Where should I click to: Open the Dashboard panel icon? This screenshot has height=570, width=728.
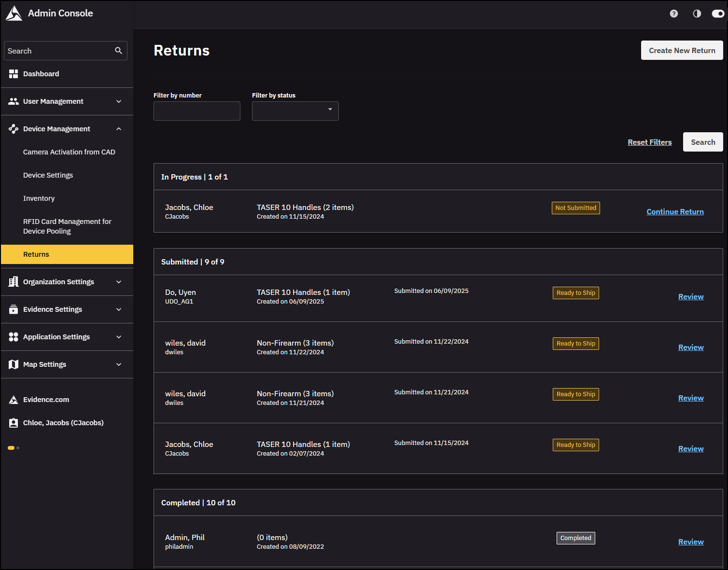(x=13, y=73)
